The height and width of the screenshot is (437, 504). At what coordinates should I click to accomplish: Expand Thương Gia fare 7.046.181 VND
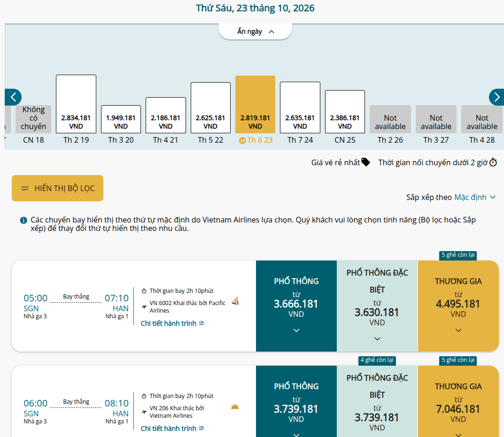click(x=458, y=401)
